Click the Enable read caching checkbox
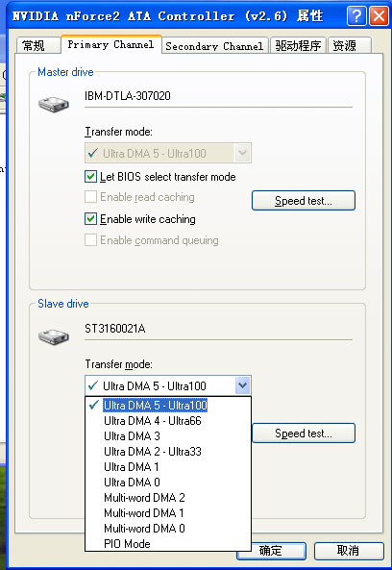Screen dimensions: 392x570 click(x=90, y=197)
